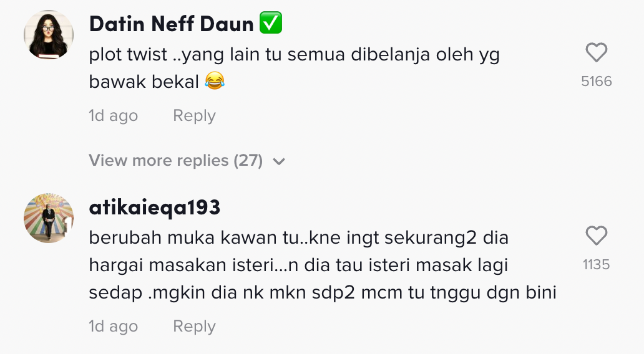The height and width of the screenshot is (354, 644).
Task: Open atikaieqa193's avatar image
Action: (49, 218)
